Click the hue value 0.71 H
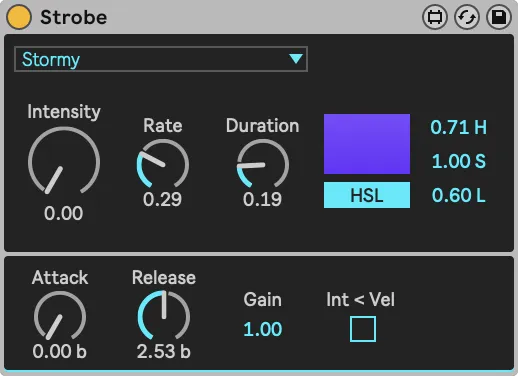518x376 pixels. click(459, 127)
